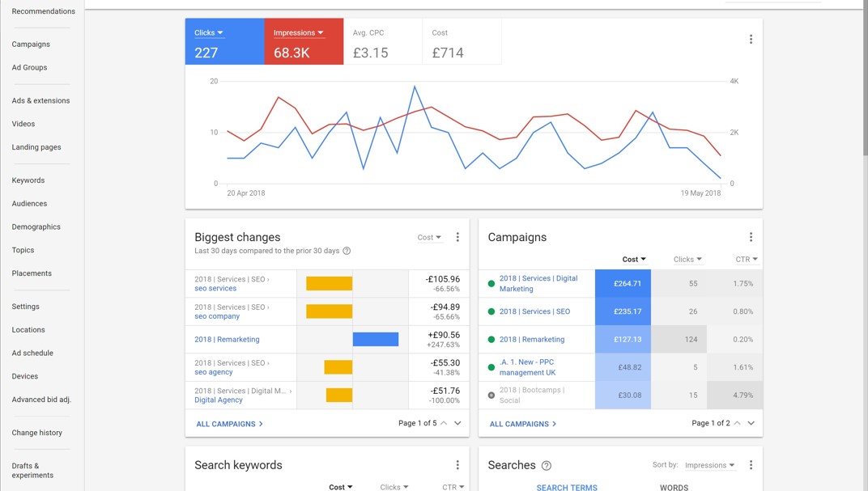Click ALL CAMPAIGNS link in Campaigns card

pyautogui.click(x=523, y=424)
